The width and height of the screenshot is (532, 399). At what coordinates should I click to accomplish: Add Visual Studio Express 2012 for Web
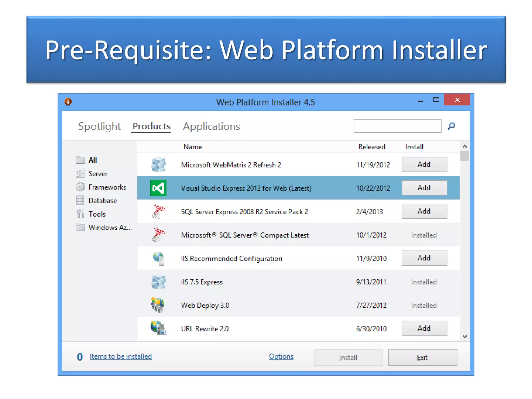(424, 188)
